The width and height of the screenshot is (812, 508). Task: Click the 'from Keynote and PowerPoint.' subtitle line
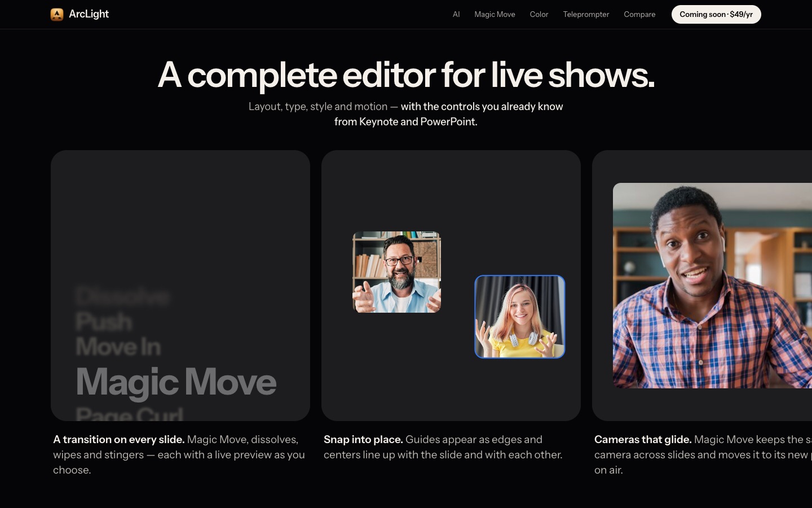406,121
